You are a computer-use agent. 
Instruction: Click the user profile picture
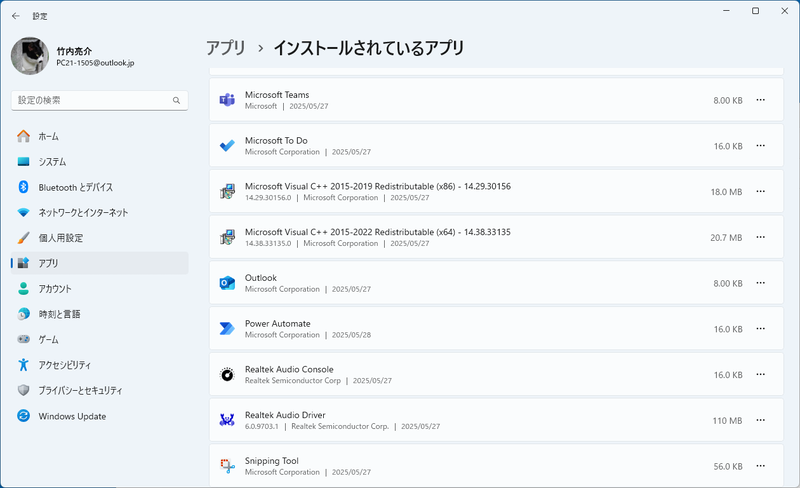[30, 56]
